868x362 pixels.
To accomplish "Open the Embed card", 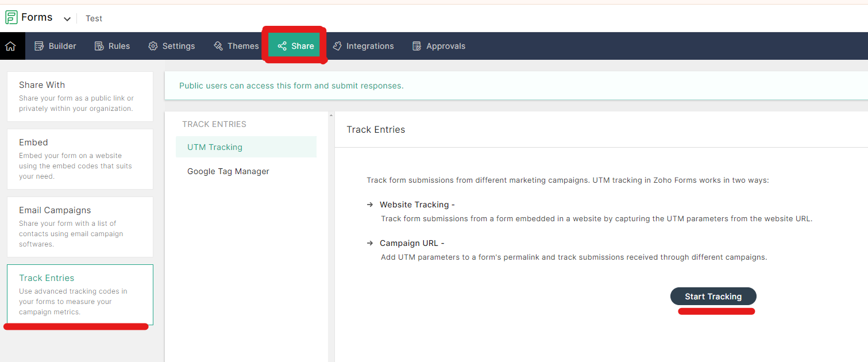I will click(x=80, y=159).
